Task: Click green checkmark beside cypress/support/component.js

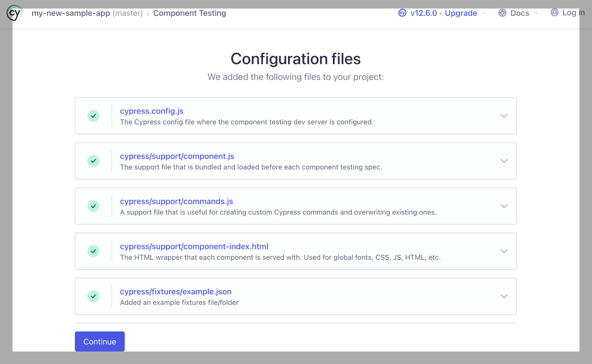Action: tap(93, 161)
